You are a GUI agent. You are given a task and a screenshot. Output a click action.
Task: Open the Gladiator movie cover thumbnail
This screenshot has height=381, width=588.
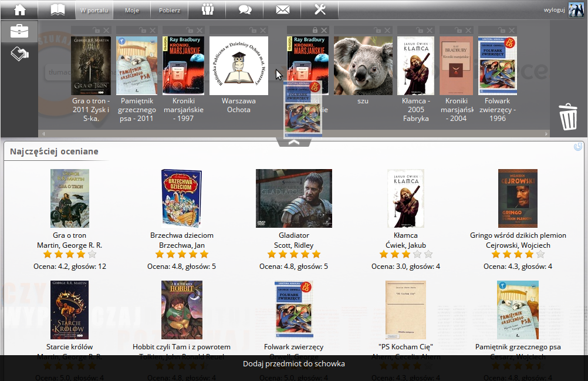coord(293,198)
